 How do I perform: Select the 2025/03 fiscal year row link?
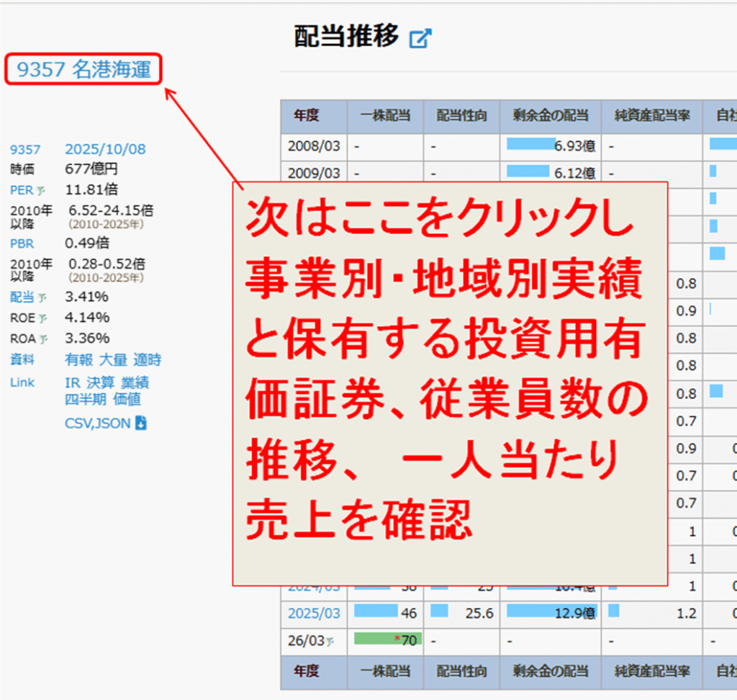[x=314, y=613]
